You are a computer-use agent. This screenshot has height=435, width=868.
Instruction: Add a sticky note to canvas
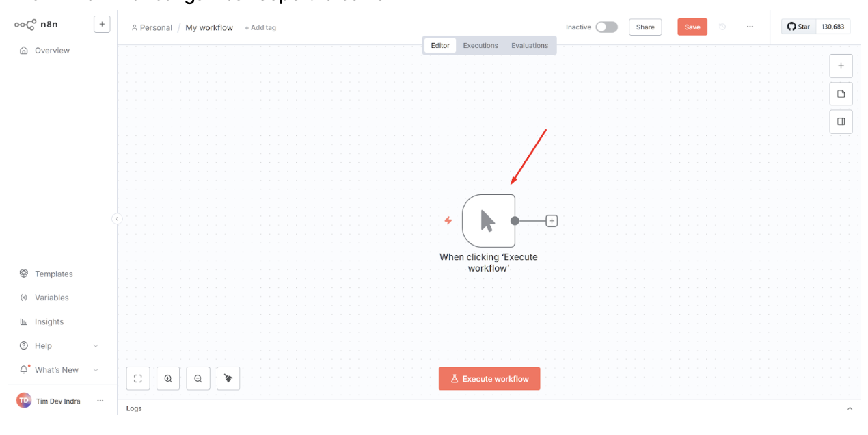click(x=841, y=94)
